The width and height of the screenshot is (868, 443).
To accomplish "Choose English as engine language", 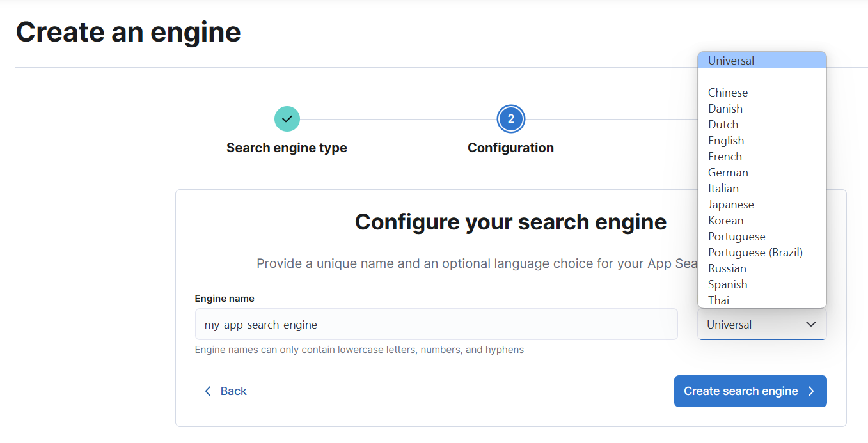I will pos(726,141).
